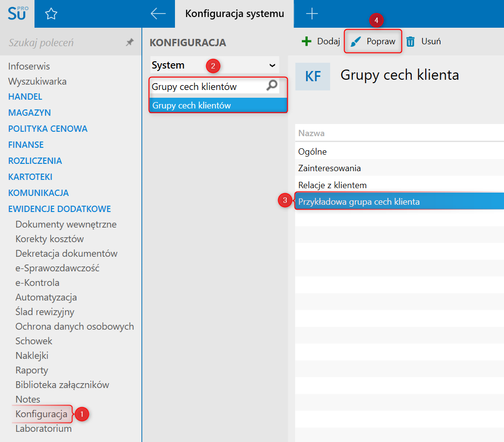Open a new tab with plus icon
The image size is (504, 442).
pyautogui.click(x=312, y=14)
